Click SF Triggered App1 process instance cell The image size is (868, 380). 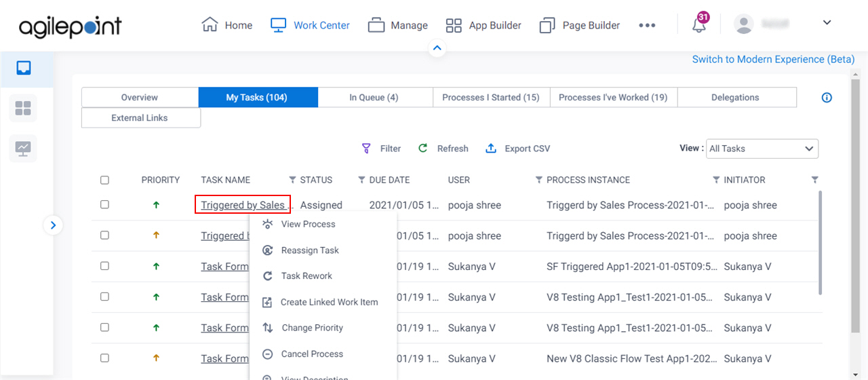click(631, 267)
